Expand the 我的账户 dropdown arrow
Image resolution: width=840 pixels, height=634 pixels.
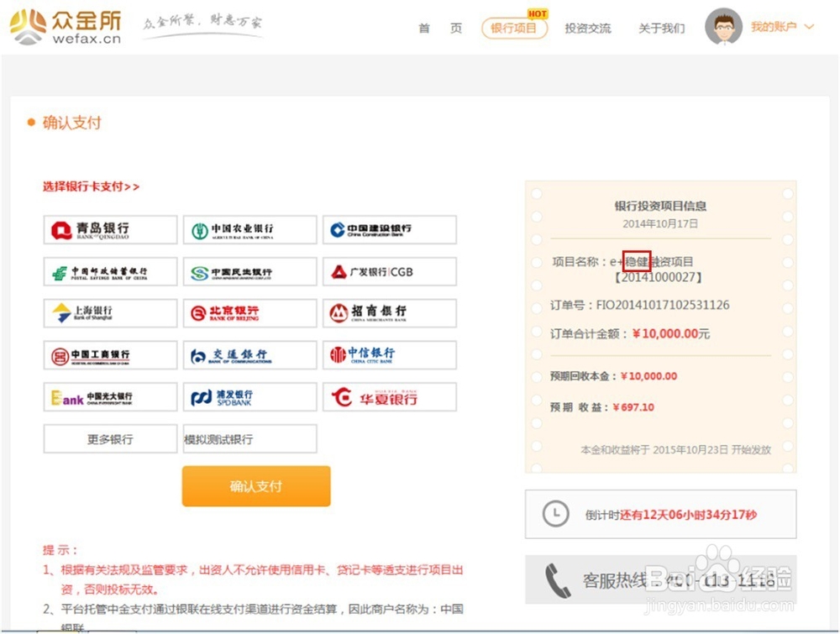(x=809, y=26)
